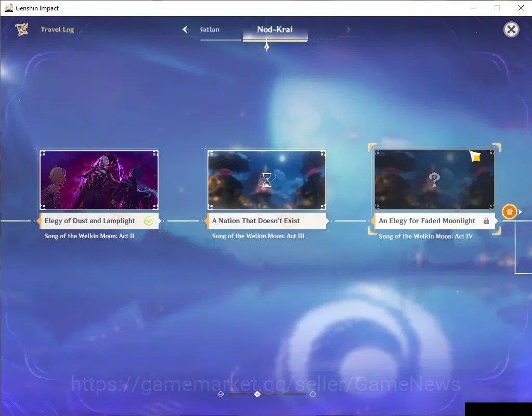Click the Travel Log scroll icon
This screenshot has width=532, height=416.
tap(22, 29)
